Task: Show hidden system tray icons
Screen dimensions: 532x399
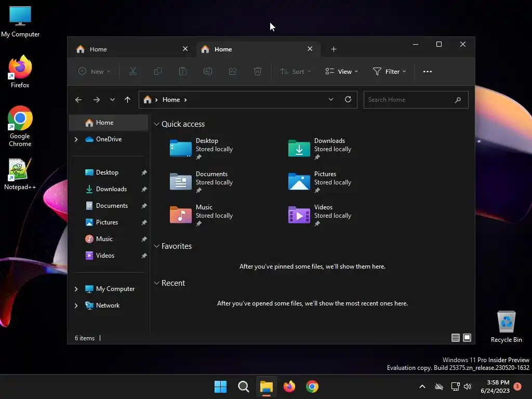Action: click(x=422, y=387)
